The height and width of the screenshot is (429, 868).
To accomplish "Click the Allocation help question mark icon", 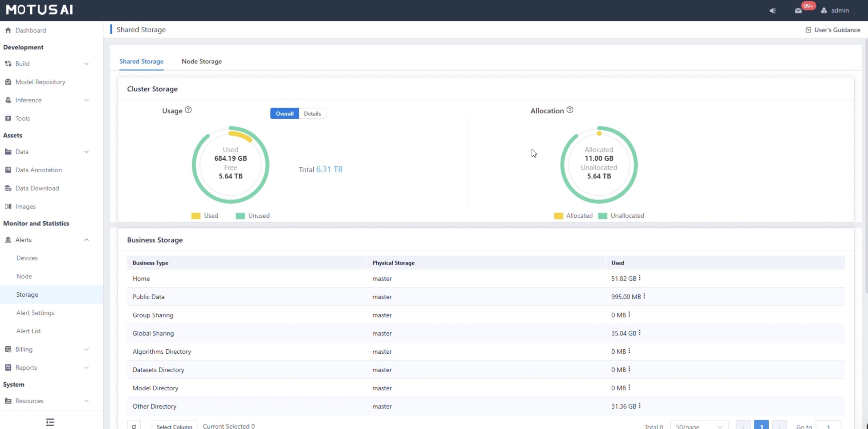I will click(570, 110).
